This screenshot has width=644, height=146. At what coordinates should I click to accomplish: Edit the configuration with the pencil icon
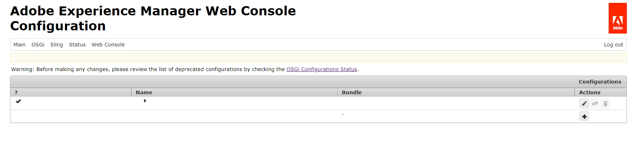(584, 104)
